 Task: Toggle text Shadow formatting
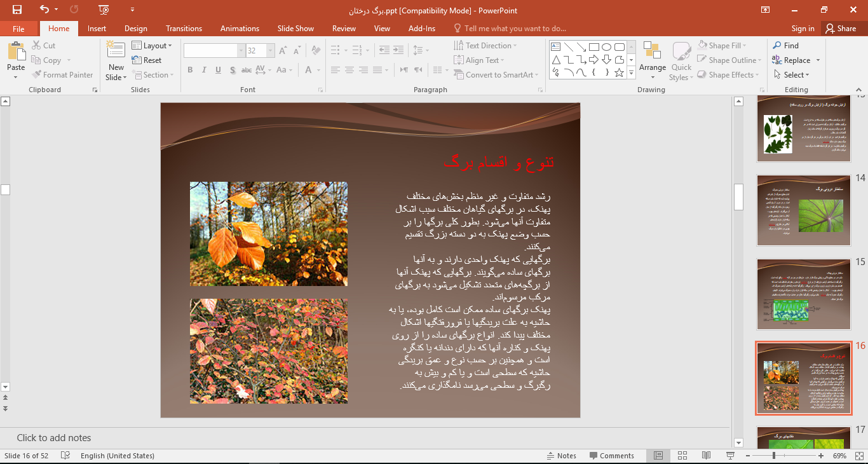tap(233, 70)
